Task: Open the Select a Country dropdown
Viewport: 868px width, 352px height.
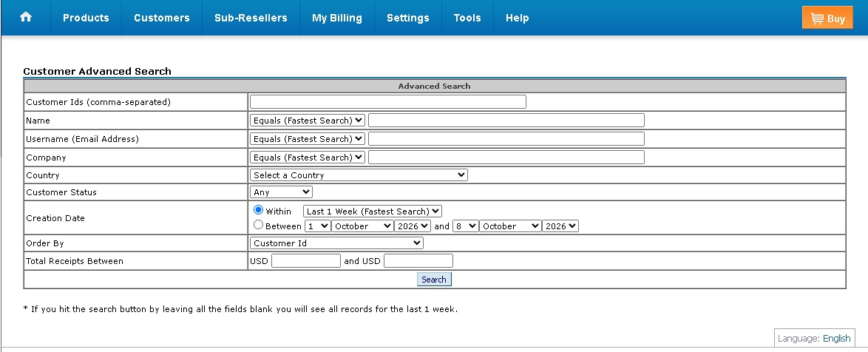Action: coord(359,175)
